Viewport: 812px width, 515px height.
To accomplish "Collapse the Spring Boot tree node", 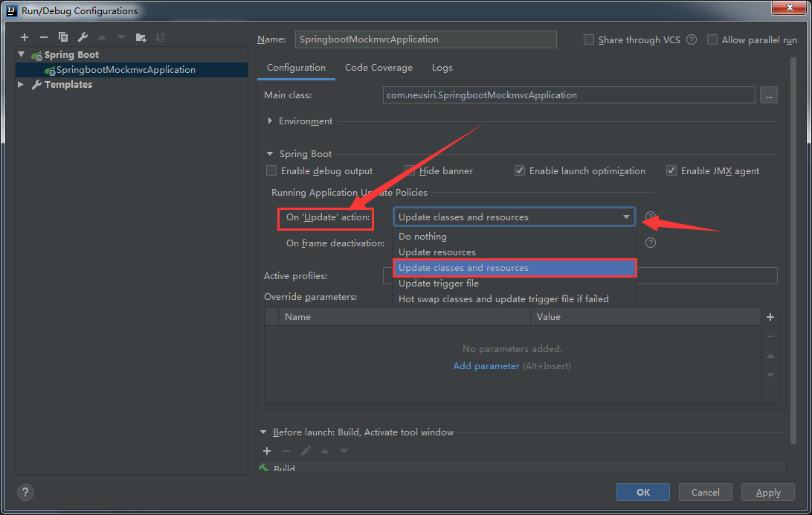I will [x=22, y=54].
